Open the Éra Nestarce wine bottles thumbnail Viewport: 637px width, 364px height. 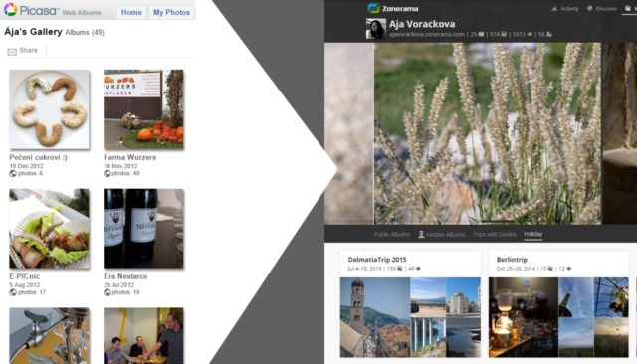(x=143, y=229)
